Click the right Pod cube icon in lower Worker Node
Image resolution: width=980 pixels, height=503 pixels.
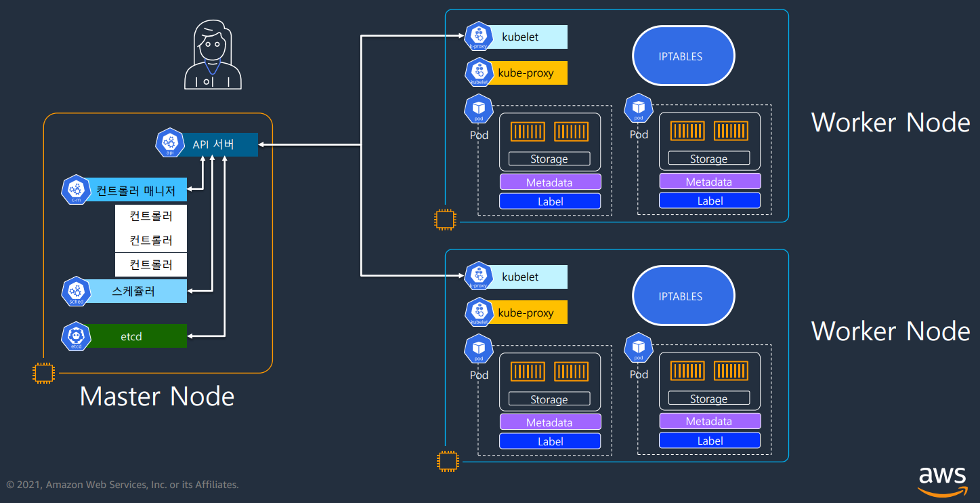(x=639, y=348)
